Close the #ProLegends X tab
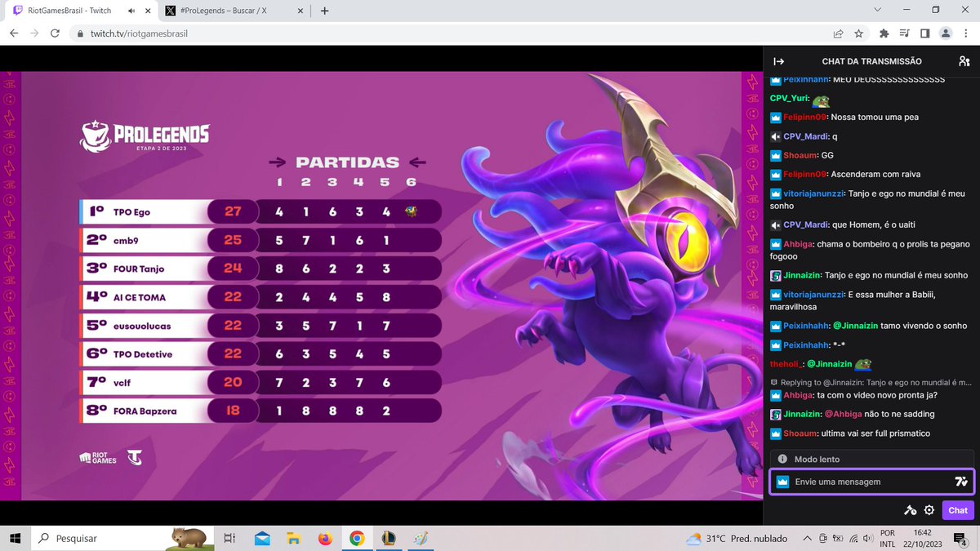The image size is (980, 551). coord(301,11)
